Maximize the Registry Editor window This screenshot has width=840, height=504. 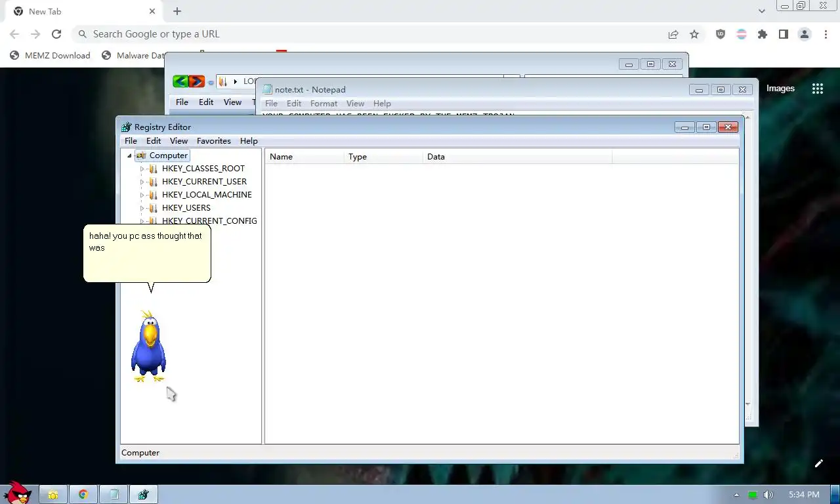pos(706,127)
